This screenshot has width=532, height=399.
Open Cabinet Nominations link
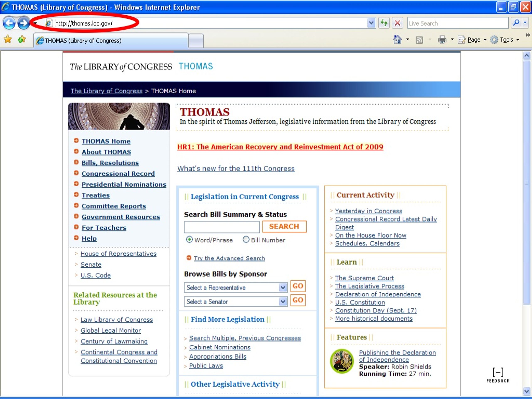click(x=220, y=347)
